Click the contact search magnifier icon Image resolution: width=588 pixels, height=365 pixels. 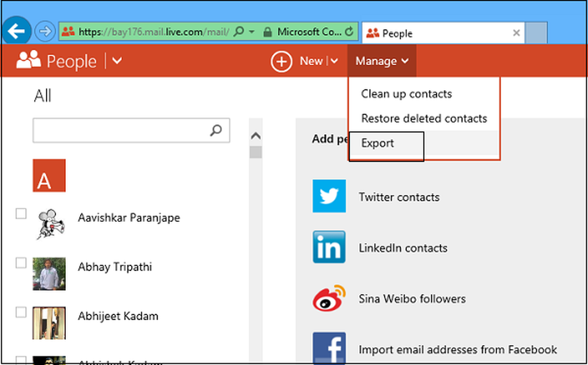(216, 130)
